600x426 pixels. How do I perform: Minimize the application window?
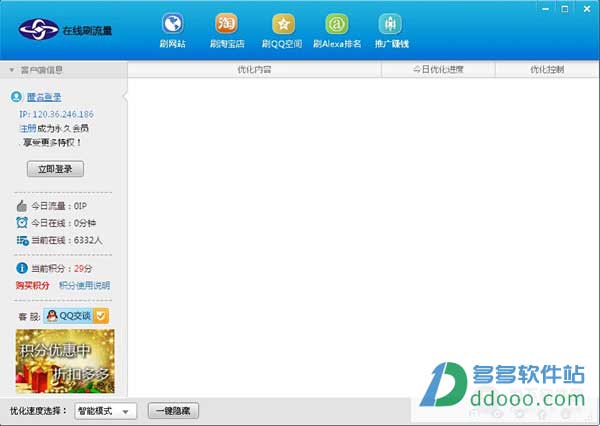coord(546,9)
